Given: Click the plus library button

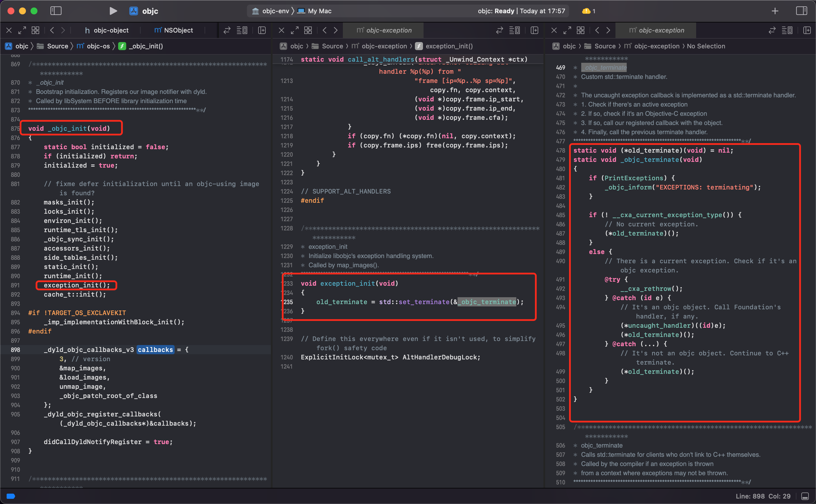Looking at the screenshot, I should tap(775, 11).
